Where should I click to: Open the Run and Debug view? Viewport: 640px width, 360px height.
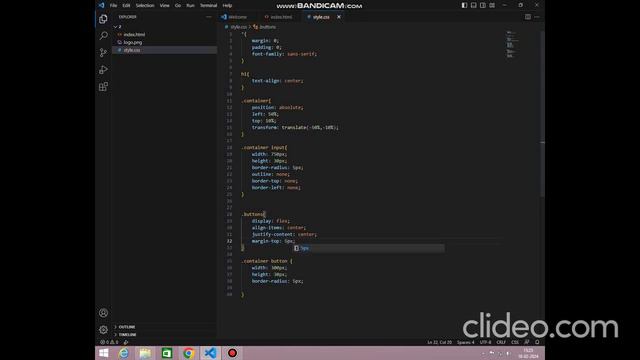(x=103, y=70)
